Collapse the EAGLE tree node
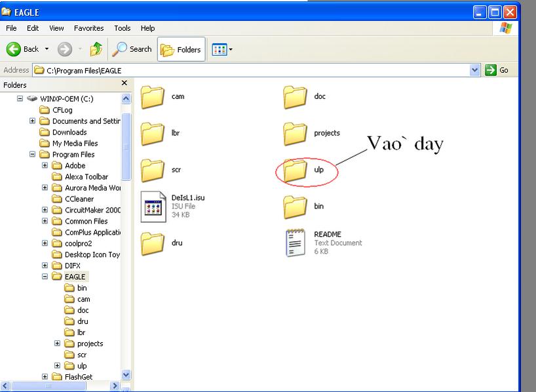 45,277
